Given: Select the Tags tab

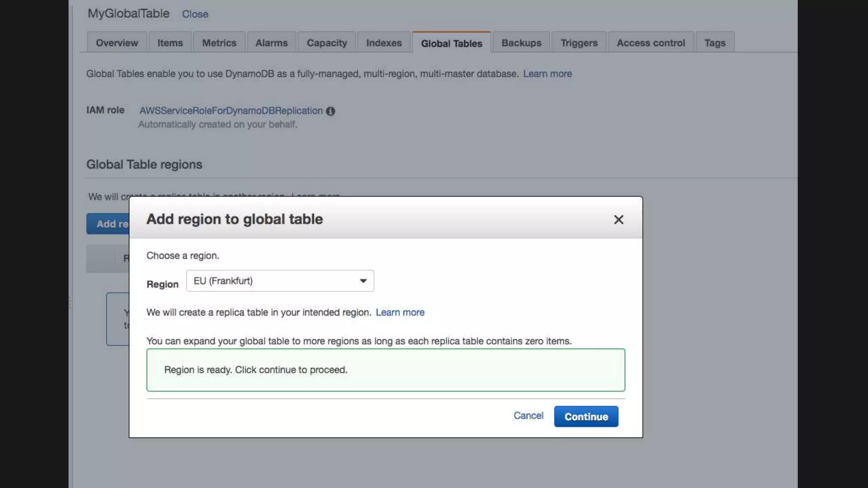Looking at the screenshot, I should [x=715, y=43].
